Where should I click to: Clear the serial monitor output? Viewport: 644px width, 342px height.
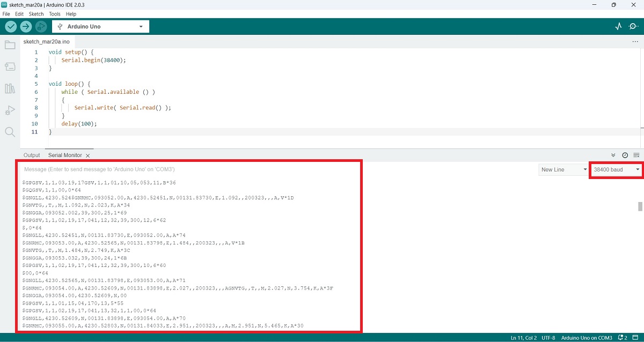click(636, 155)
